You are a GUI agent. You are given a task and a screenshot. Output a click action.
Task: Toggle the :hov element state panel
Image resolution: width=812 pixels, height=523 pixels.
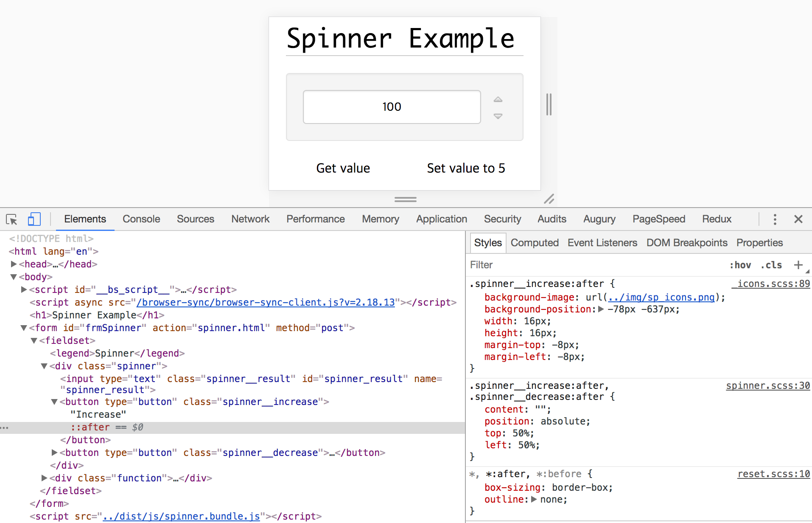click(x=740, y=265)
